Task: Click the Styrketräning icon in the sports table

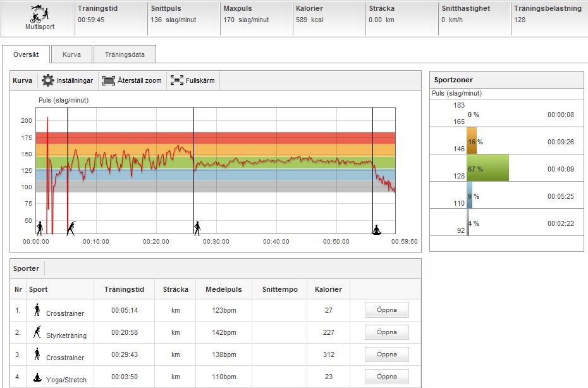Action: 37,332
